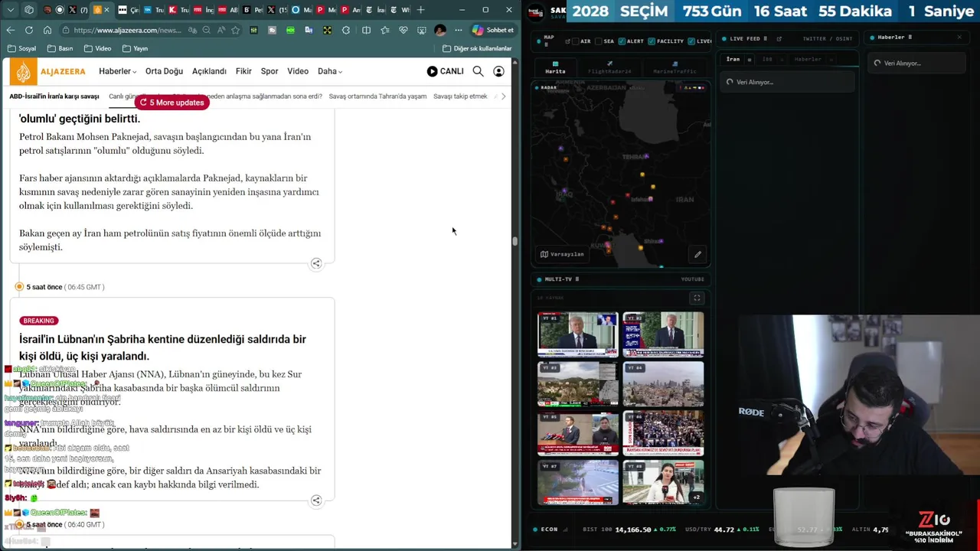Open the browser home page icon
This screenshot has width=980, height=551.
pyautogui.click(x=47, y=30)
